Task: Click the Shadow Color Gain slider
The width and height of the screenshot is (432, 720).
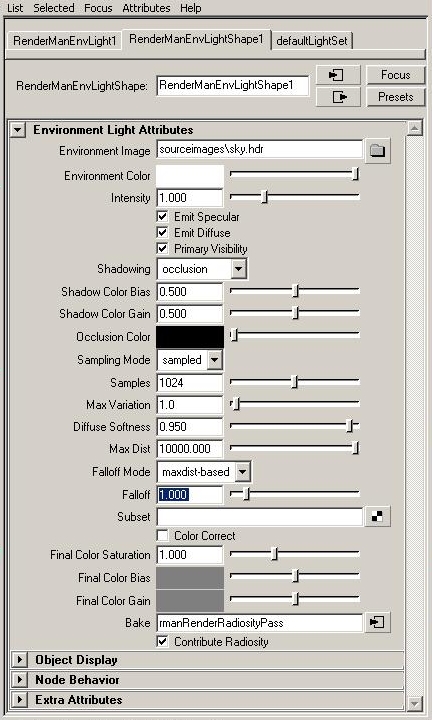Action: (x=295, y=313)
